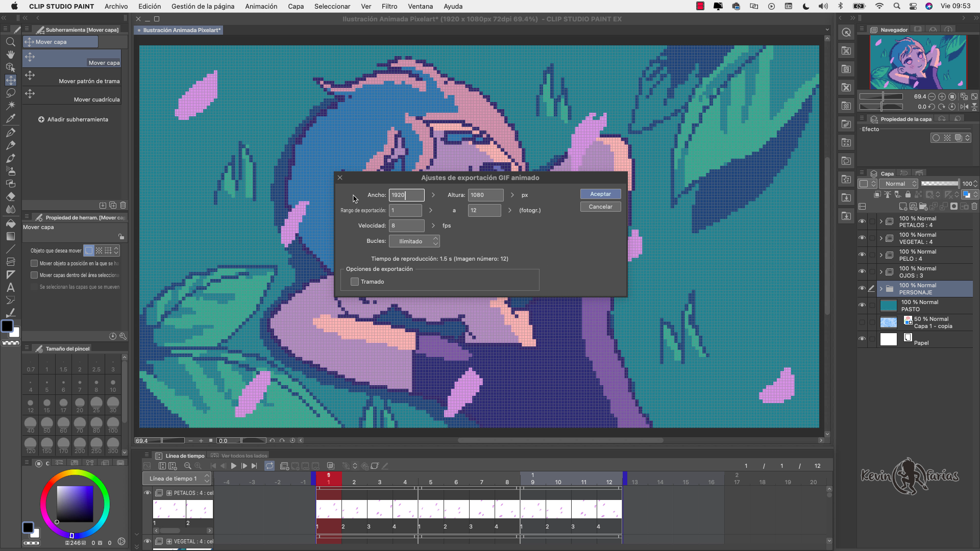Hide the PASTO layer
This screenshot has height=551, width=980.
click(x=862, y=305)
